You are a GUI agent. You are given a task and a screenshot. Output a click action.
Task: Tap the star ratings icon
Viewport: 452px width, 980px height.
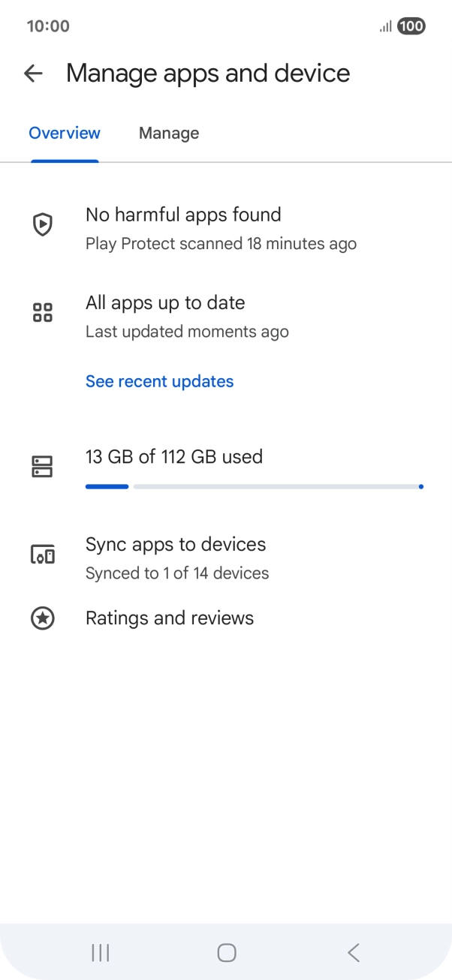[43, 618]
